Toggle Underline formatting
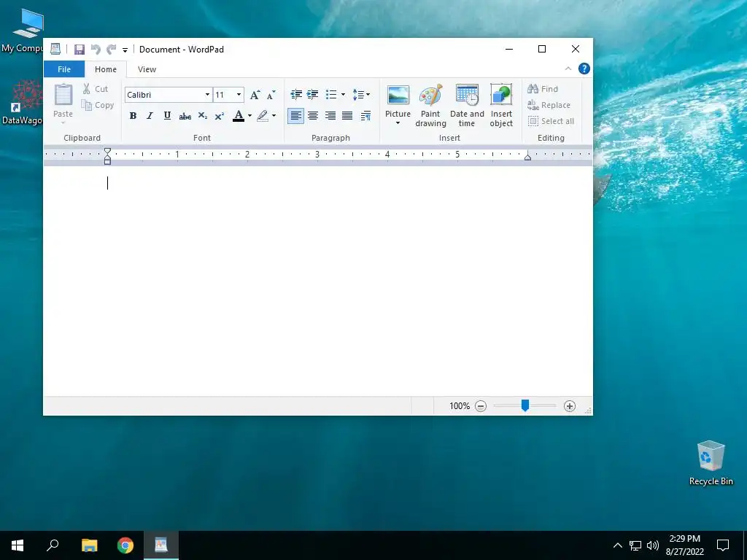Image resolution: width=747 pixels, height=560 pixels. click(x=167, y=115)
